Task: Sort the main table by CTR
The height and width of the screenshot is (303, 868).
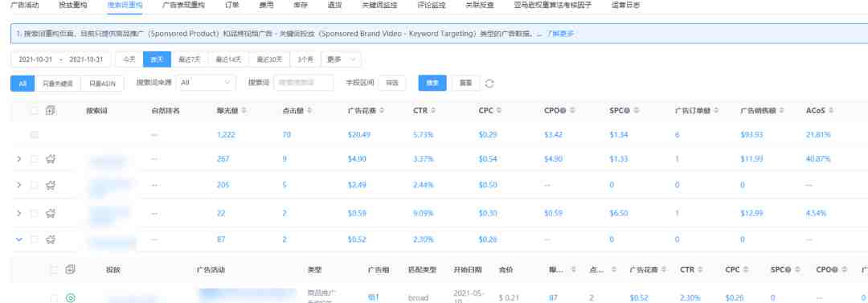Action: pyautogui.click(x=432, y=111)
